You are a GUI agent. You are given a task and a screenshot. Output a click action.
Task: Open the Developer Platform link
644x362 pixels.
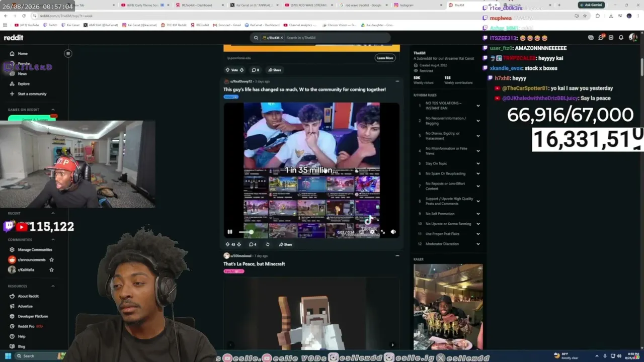34,316
